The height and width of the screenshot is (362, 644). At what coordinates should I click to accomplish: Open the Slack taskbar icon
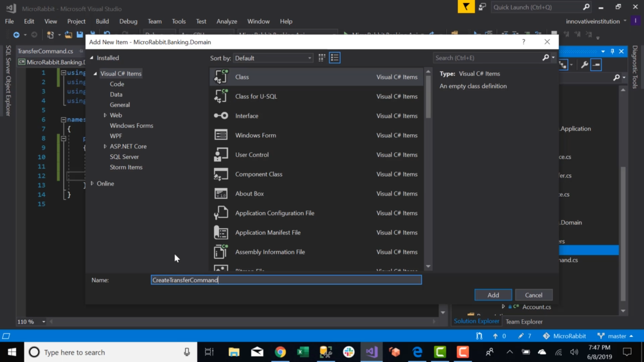pyautogui.click(x=349, y=352)
